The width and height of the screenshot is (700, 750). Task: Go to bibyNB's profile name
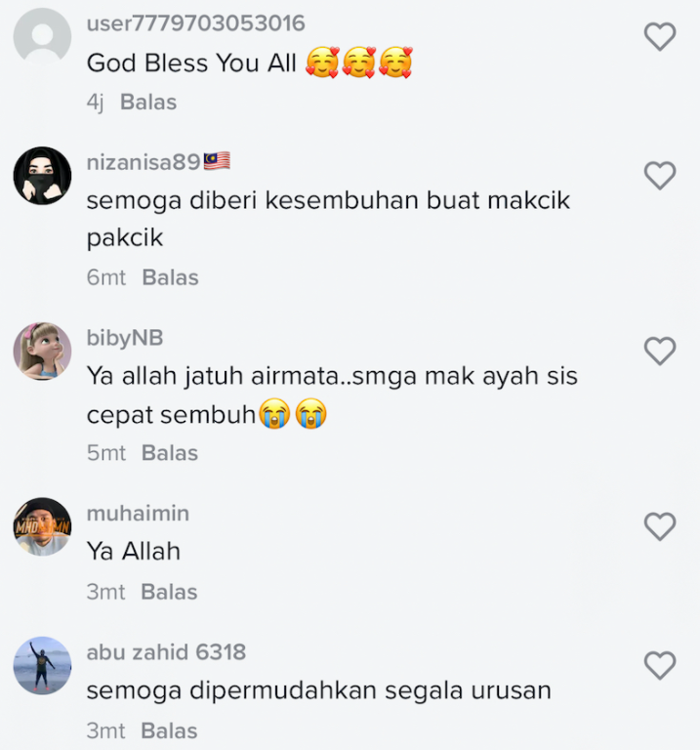click(125, 338)
